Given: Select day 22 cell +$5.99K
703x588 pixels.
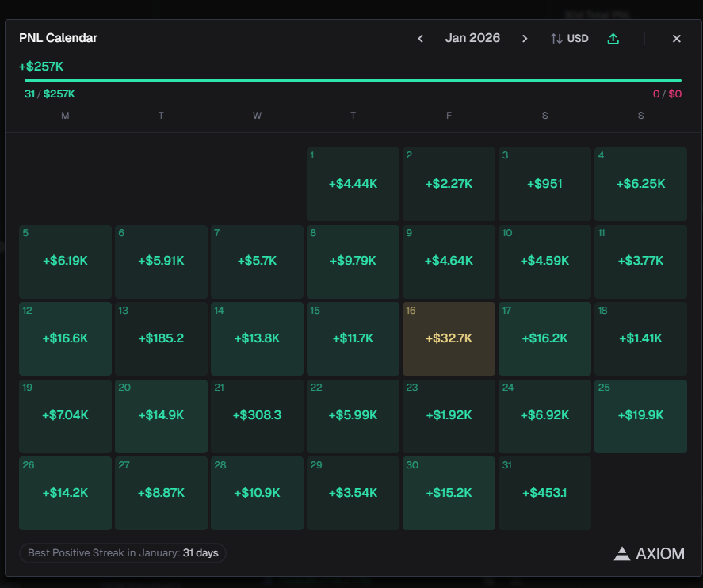Looking at the screenshot, I should [353, 416].
